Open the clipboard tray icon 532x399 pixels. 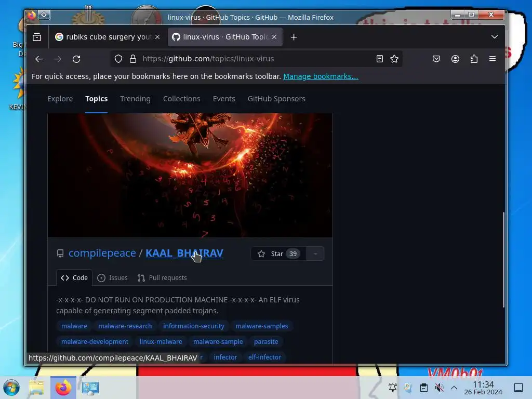(424, 388)
